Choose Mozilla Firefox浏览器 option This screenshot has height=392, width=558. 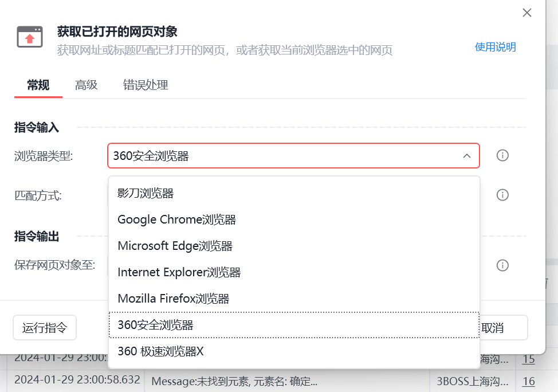pyautogui.click(x=294, y=299)
